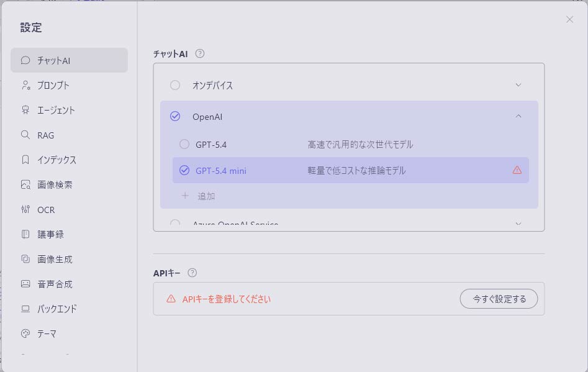
Task: Choose the GPT-5.4 model radio button
Action: point(184,144)
